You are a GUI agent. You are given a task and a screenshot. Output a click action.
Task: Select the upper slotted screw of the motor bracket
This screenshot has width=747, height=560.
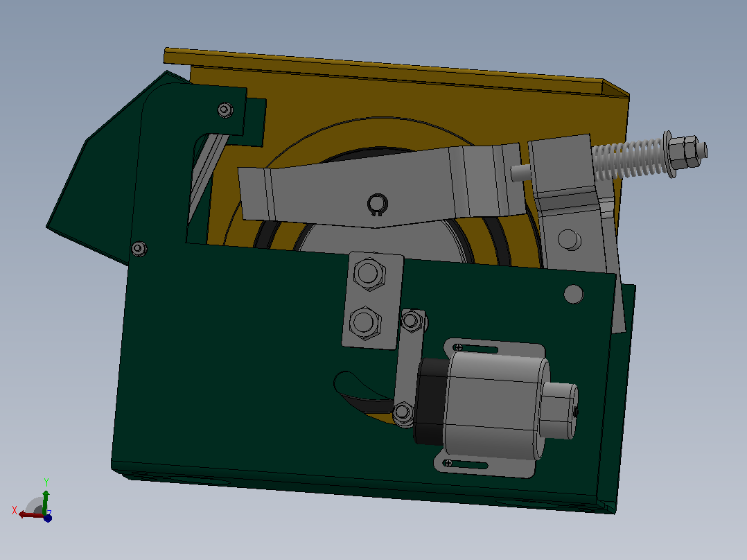point(458,347)
